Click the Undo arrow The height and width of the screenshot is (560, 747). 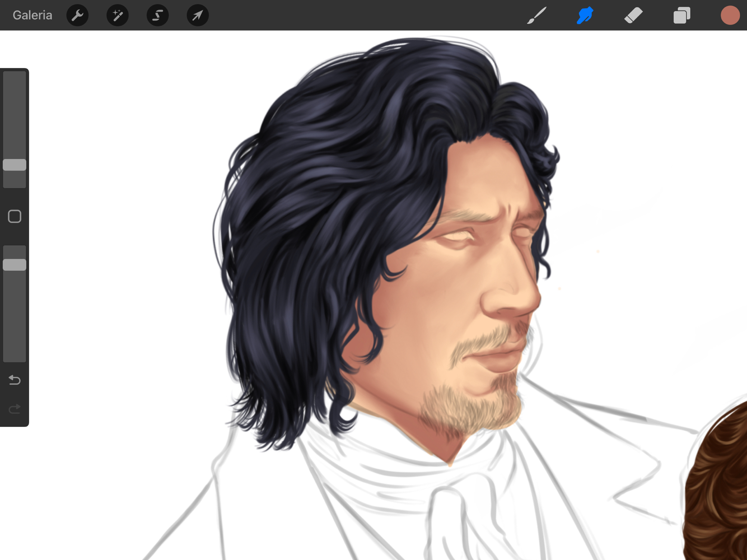[x=15, y=380]
